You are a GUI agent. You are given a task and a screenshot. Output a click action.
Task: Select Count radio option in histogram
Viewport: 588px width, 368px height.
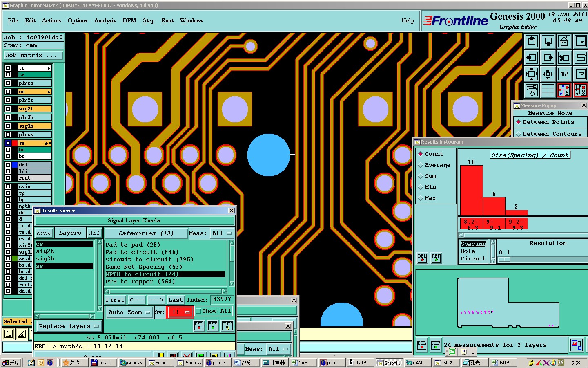[x=421, y=154]
